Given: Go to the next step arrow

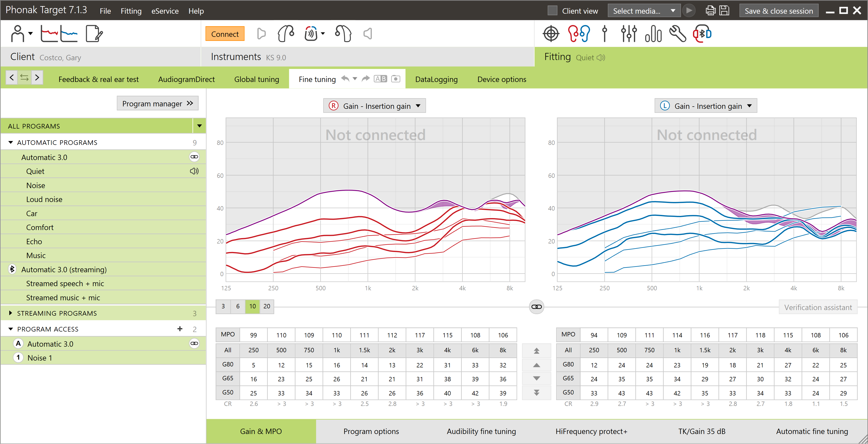Looking at the screenshot, I should click(37, 78).
